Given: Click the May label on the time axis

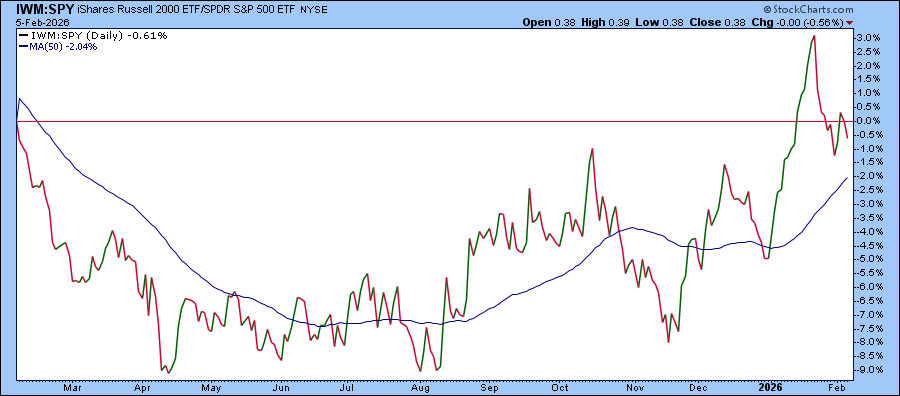Looking at the screenshot, I should point(211,387).
